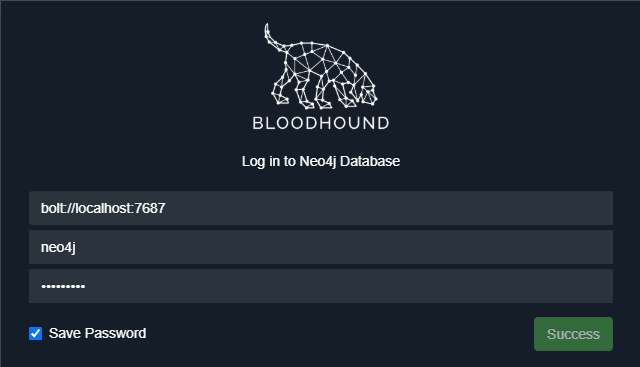
Task: Click the bolt://localhost:7687 address text
Action: click(x=103, y=208)
